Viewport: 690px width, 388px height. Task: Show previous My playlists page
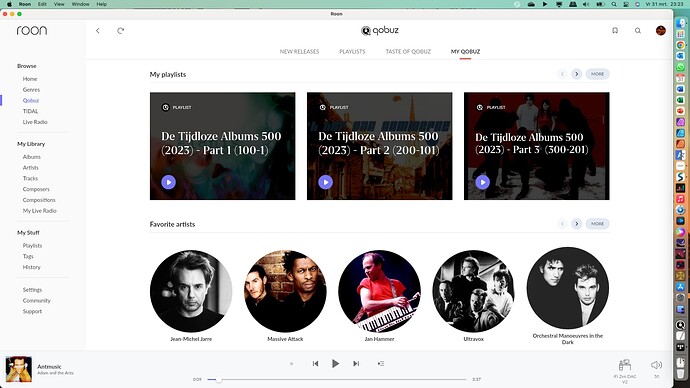562,74
